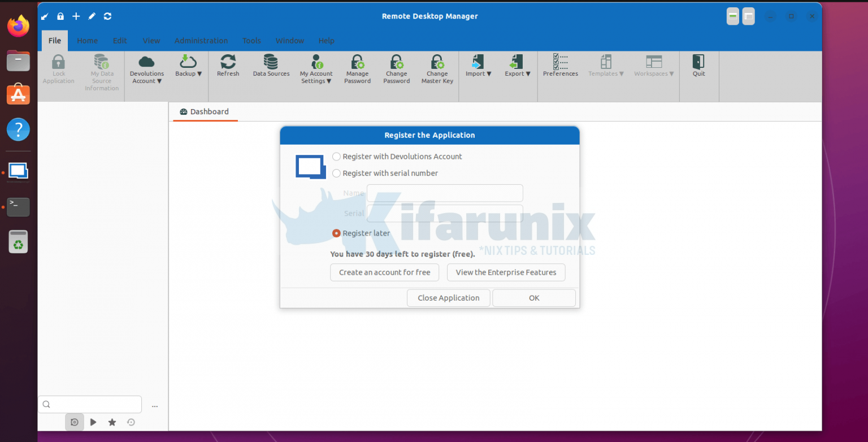Open the Administration ribbon tab
Viewport: 868px width, 442px height.
click(x=201, y=41)
